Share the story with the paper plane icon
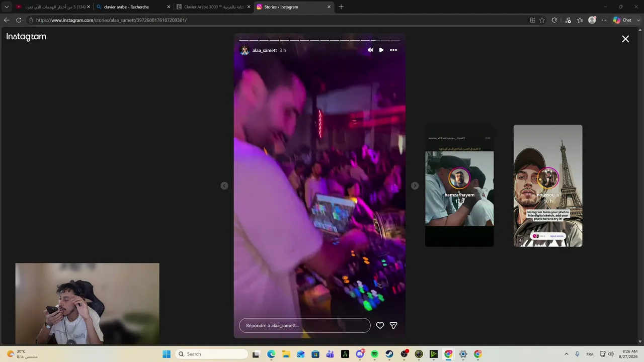 click(393, 325)
